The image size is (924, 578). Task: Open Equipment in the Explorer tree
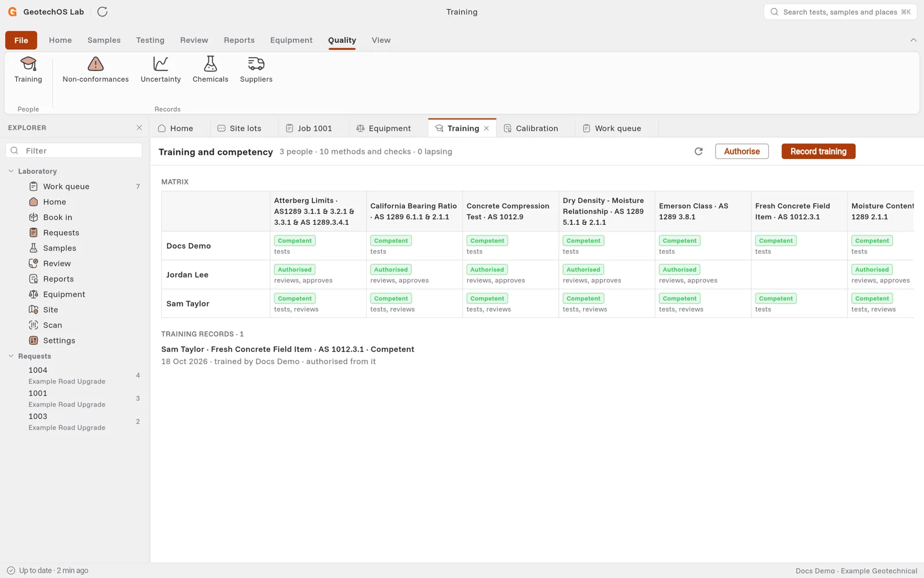point(74,294)
